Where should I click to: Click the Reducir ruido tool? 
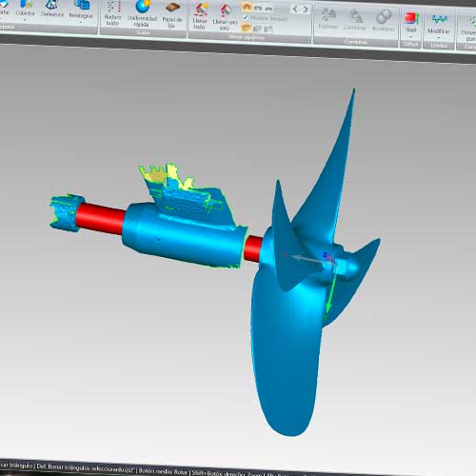[x=112, y=13]
